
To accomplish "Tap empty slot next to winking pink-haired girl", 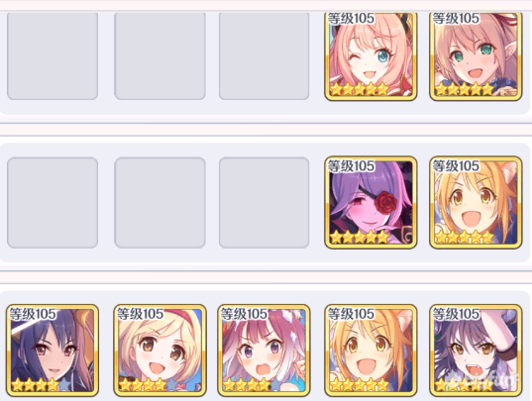I will coord(264,56).
